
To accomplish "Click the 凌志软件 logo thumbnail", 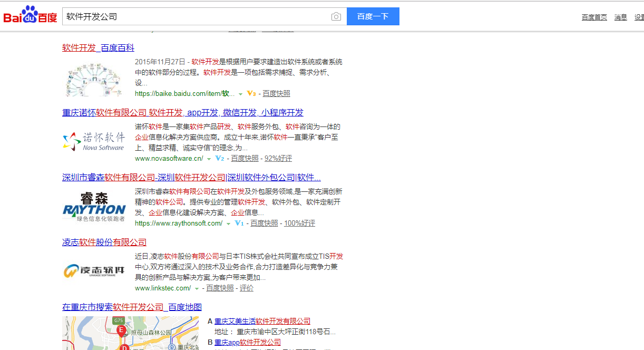I will point(94,271).
